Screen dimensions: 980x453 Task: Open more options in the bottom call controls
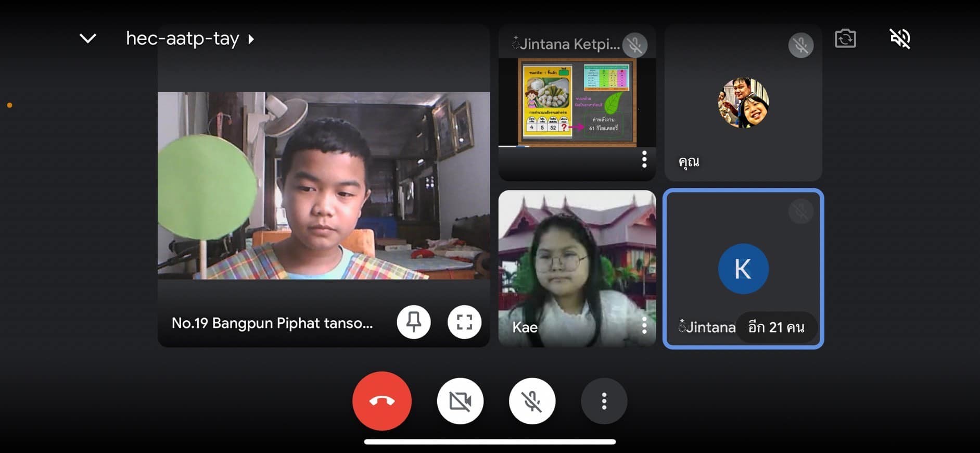[604, 401]
